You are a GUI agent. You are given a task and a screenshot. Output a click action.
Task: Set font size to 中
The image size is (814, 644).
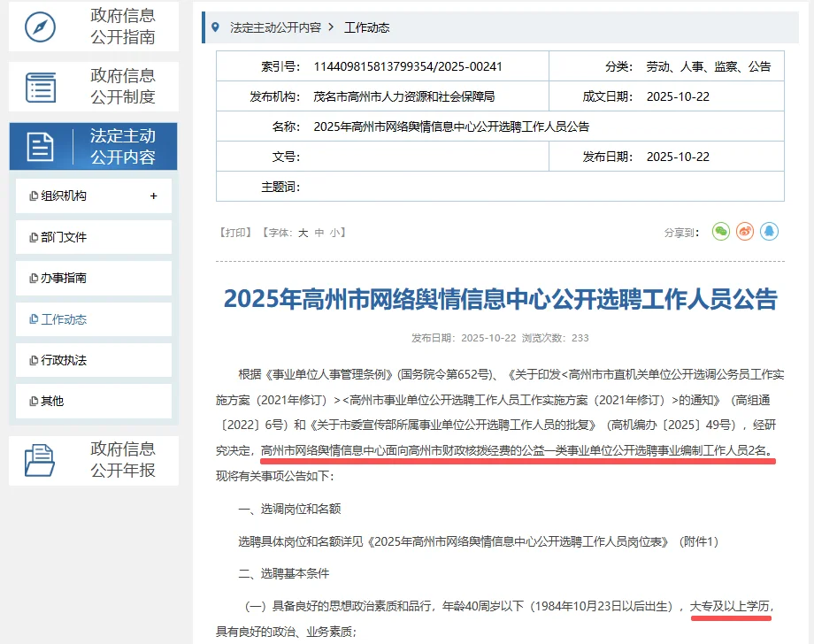(x=319, y=233)
